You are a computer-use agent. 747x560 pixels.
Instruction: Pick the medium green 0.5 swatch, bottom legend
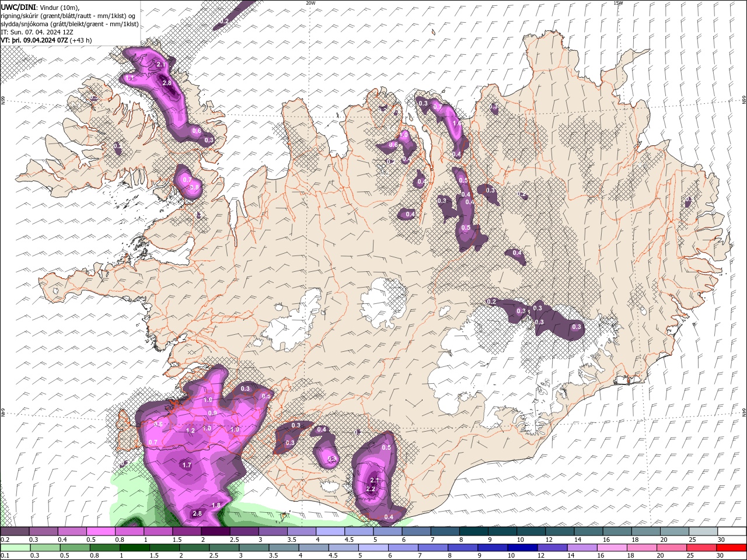(74, 548)
